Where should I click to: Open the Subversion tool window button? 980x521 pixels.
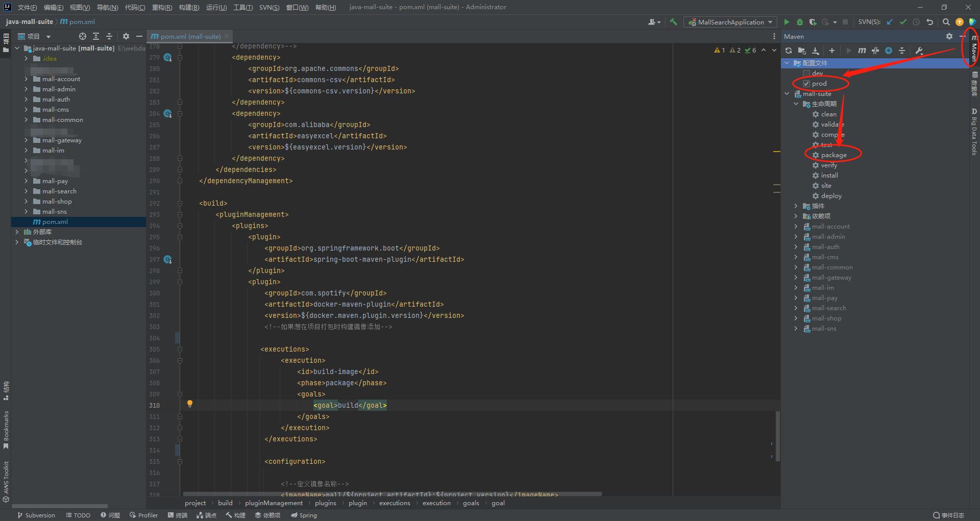[x=36, y=515]
